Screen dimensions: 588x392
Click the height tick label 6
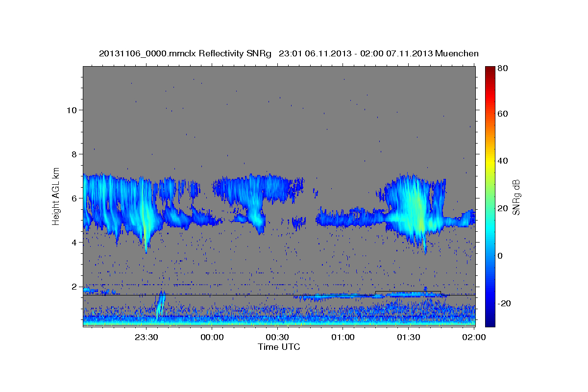click(x=74, y=198)
